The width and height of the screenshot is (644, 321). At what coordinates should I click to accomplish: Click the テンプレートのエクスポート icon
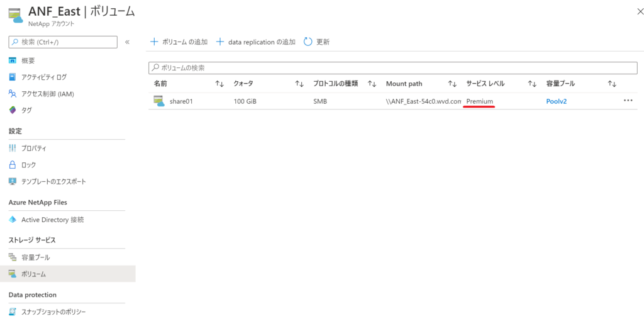[13, 181]
